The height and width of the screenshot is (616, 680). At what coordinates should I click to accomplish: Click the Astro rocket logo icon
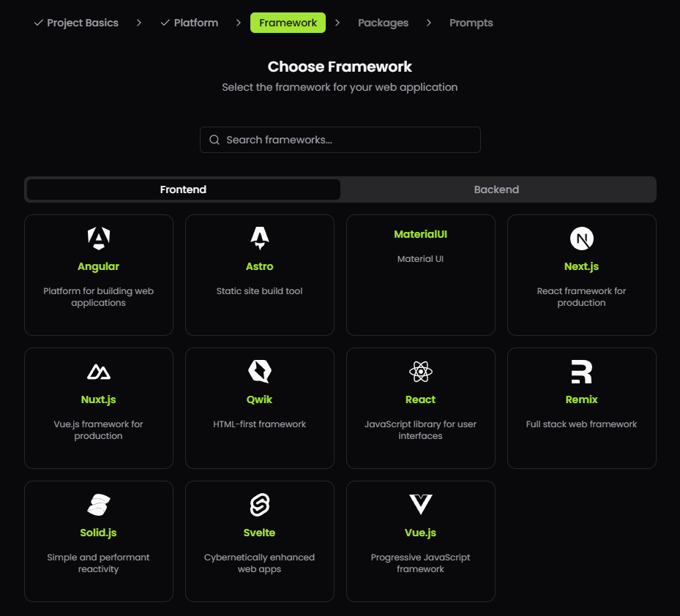click(259, 238)
